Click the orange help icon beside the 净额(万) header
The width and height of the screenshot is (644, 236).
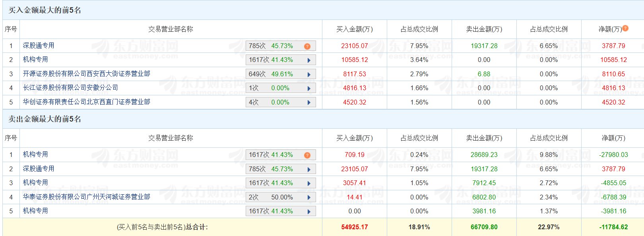(x=625, y=28)
